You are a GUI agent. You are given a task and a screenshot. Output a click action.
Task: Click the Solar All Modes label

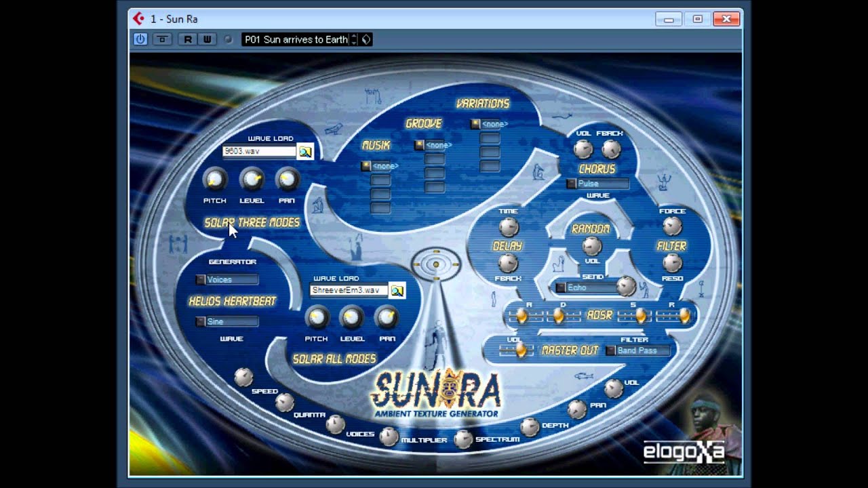pyautogui.click(x=334, y=359)
